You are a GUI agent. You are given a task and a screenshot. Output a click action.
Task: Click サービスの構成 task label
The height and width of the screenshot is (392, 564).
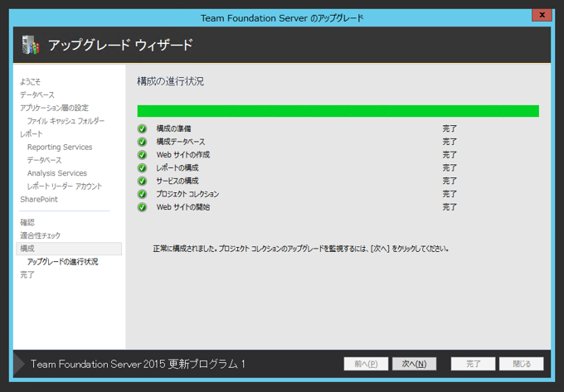177,181
